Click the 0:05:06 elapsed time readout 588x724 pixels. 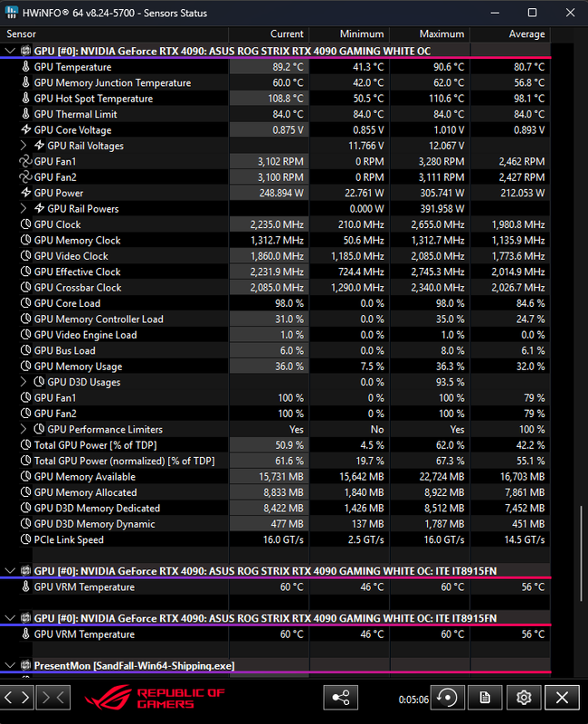click(413, 700)
